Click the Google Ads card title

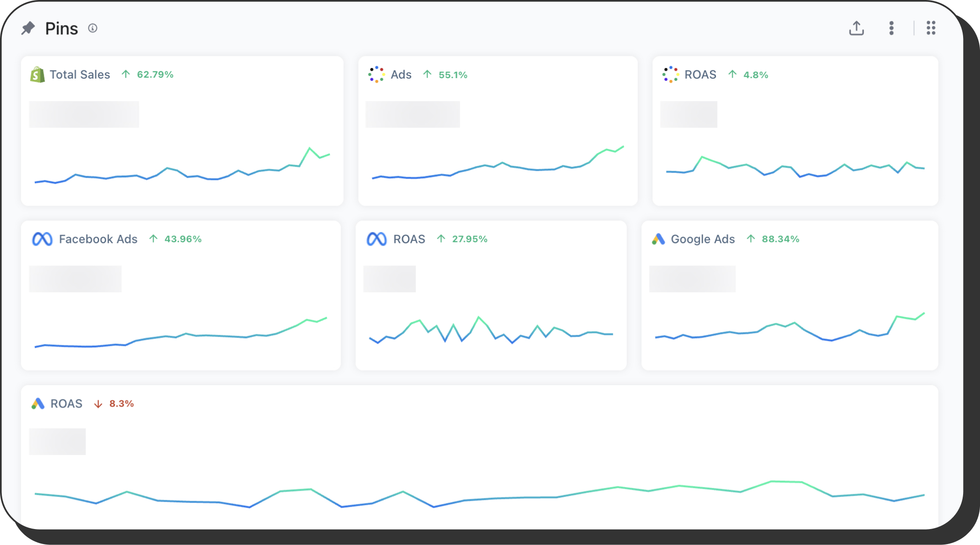(702, 239)
